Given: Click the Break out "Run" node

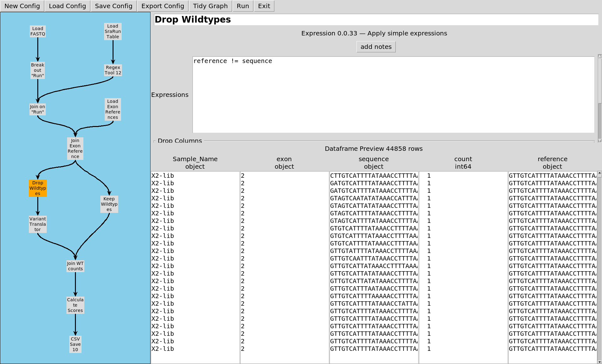Looking at the screenshot, I should (38, 70).
